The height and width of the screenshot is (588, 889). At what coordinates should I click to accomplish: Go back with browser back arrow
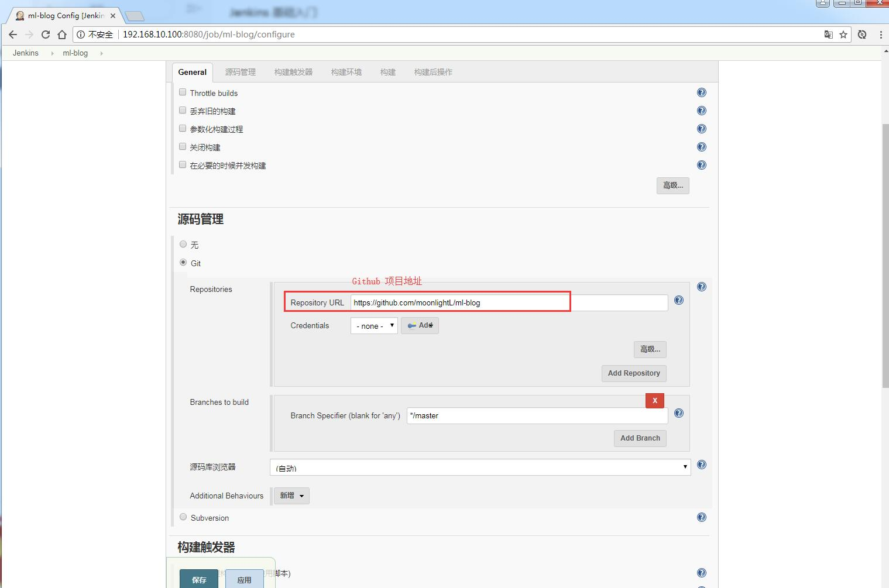point(13,35)
